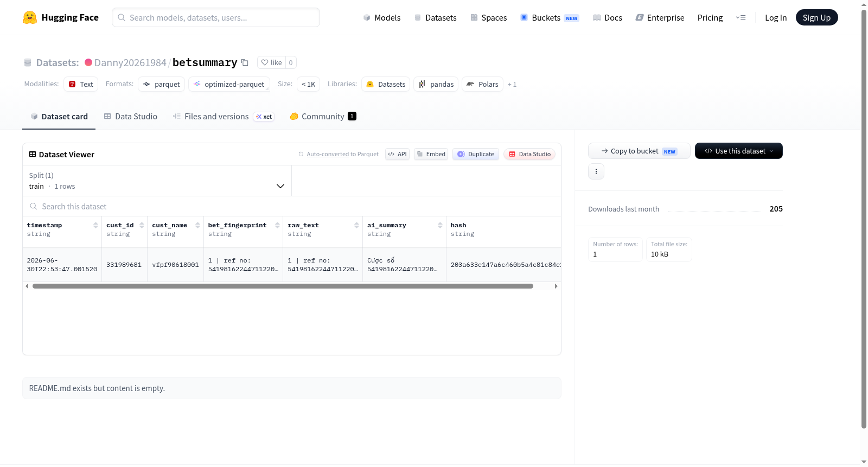This screenshot has width=868, height=467.
Task: Select the hash cell 203a633e147a6c460b5a4c81c84e
Action: 503,265
